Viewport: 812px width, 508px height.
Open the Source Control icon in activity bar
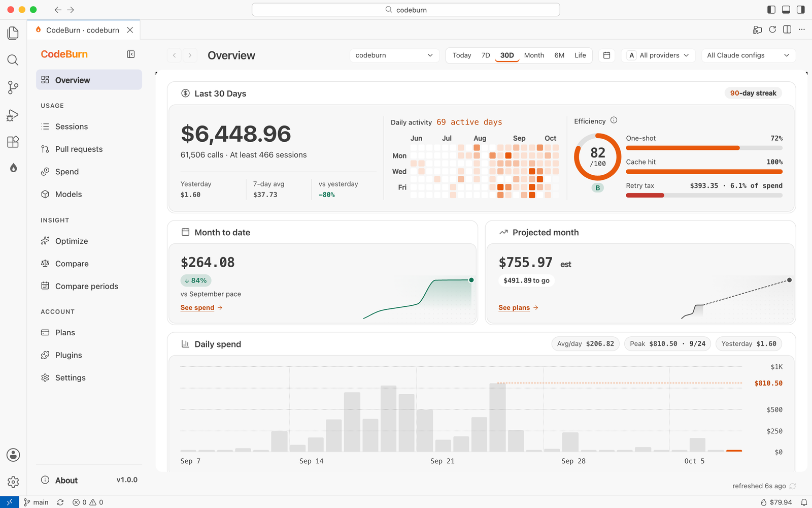(13, 87)
